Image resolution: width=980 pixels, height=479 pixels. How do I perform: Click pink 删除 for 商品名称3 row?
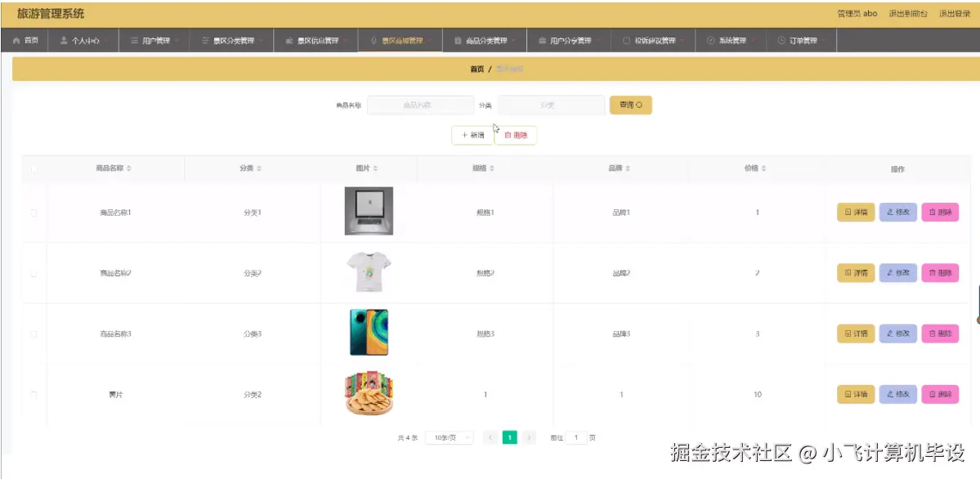tap(940, 334)
